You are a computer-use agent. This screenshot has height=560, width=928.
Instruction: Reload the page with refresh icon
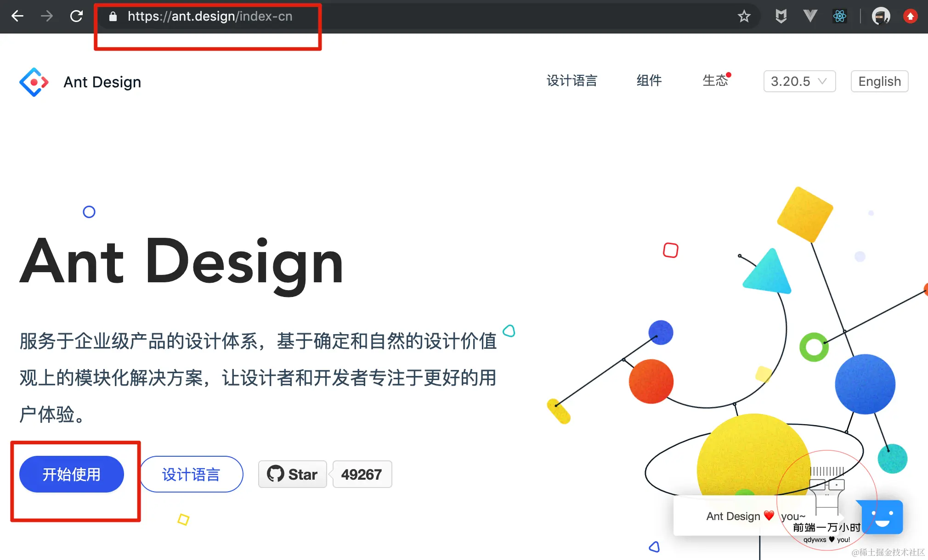[x=76, y=17]
